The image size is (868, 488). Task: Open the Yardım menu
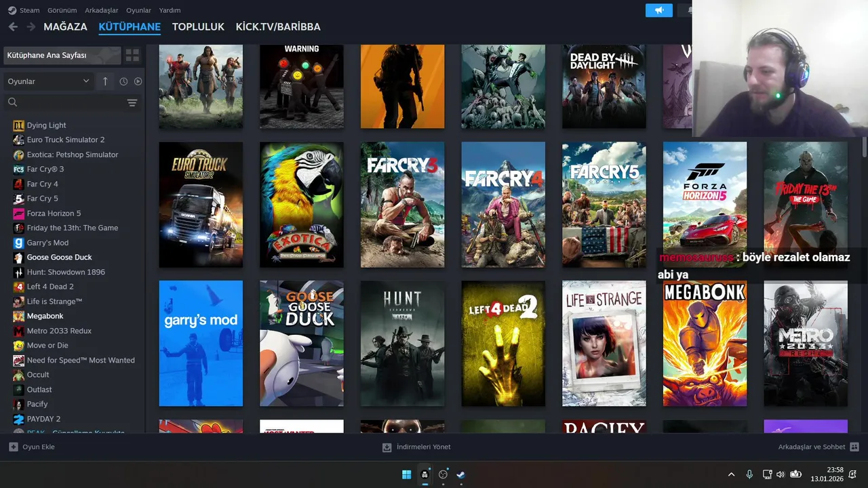pos(170,10)
